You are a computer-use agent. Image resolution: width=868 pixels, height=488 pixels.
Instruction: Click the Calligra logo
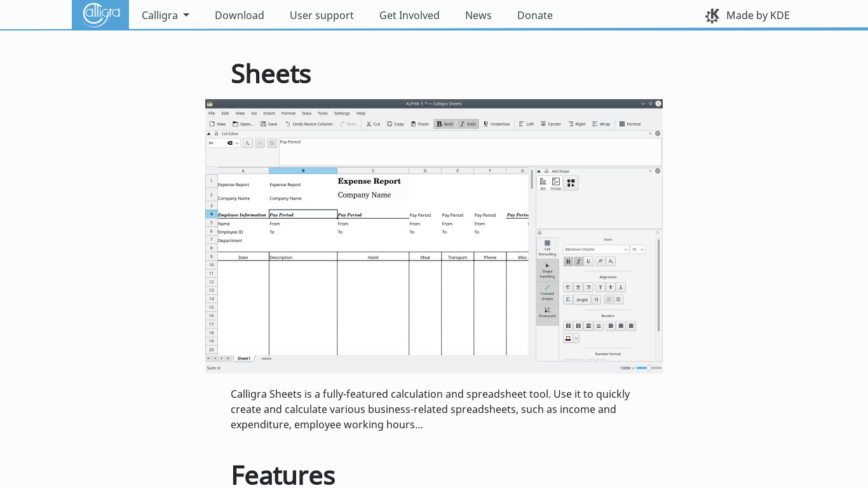tap(100, 15)
